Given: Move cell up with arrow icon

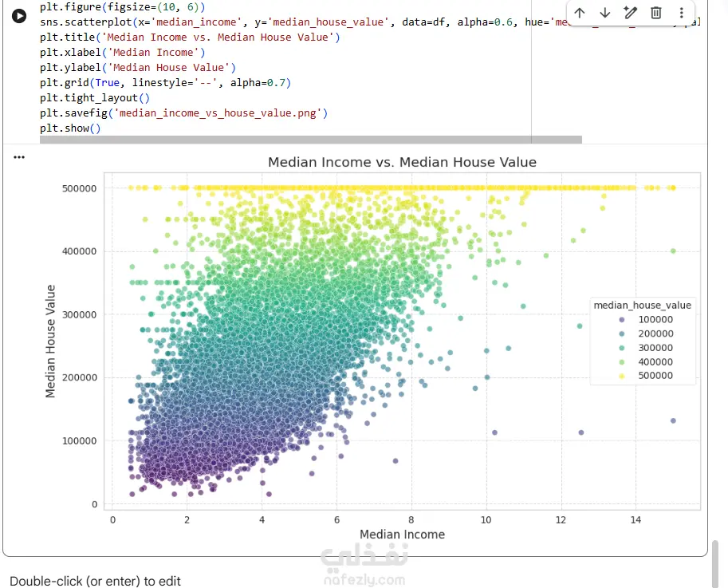Looking at the screenshot, I should click(580, 13).
